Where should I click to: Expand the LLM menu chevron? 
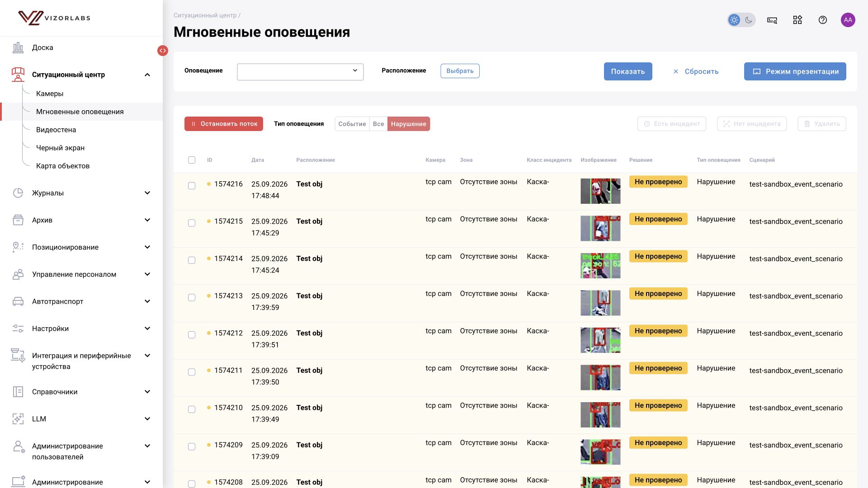(147, 419)
